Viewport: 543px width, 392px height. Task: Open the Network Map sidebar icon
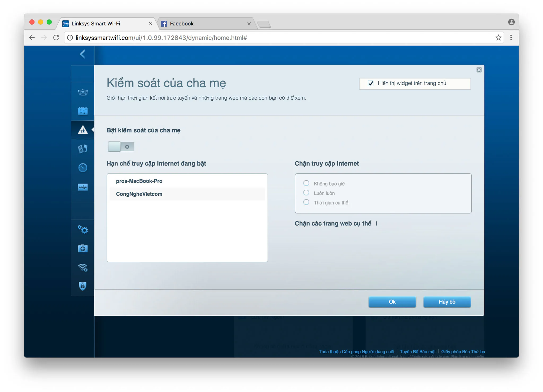pyautogui.click(x=83, y=92)
